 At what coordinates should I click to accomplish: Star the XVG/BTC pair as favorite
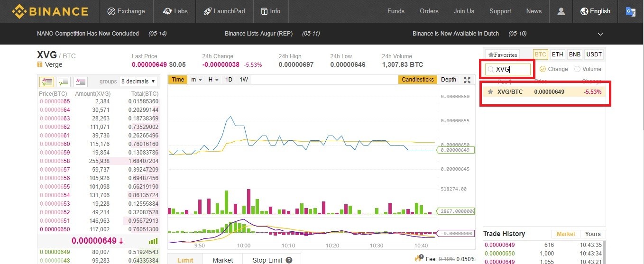(490, 92)
